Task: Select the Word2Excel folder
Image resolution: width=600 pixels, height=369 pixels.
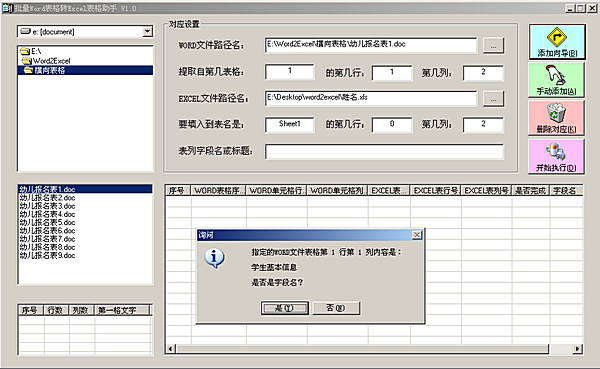Action: click(x=46, y=61)
